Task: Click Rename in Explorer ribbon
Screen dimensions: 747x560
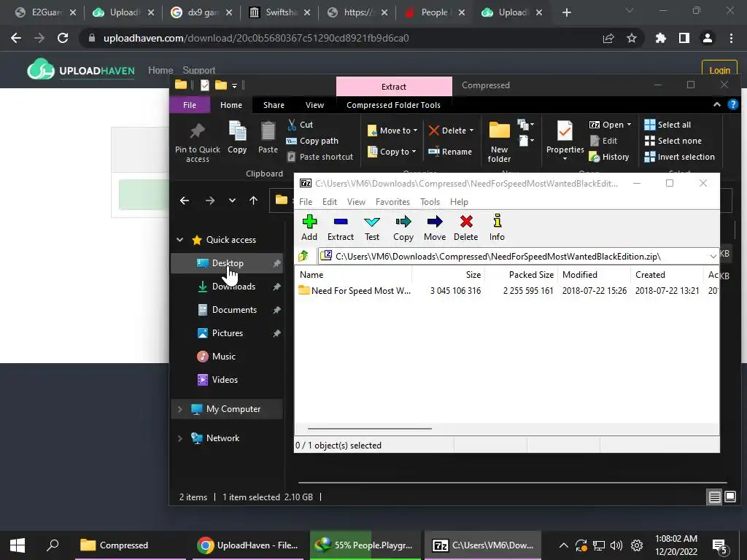Action: coord(449,152)
